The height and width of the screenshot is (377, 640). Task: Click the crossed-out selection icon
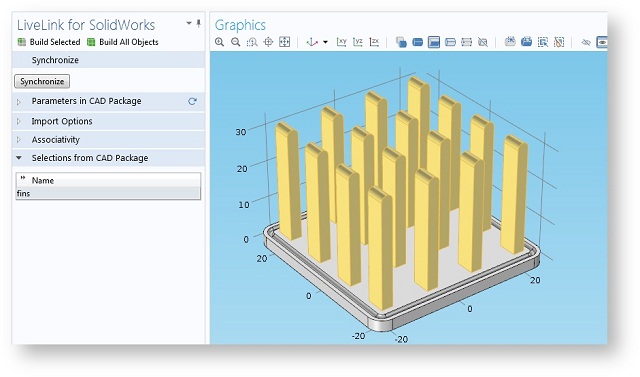coord(483,42)
